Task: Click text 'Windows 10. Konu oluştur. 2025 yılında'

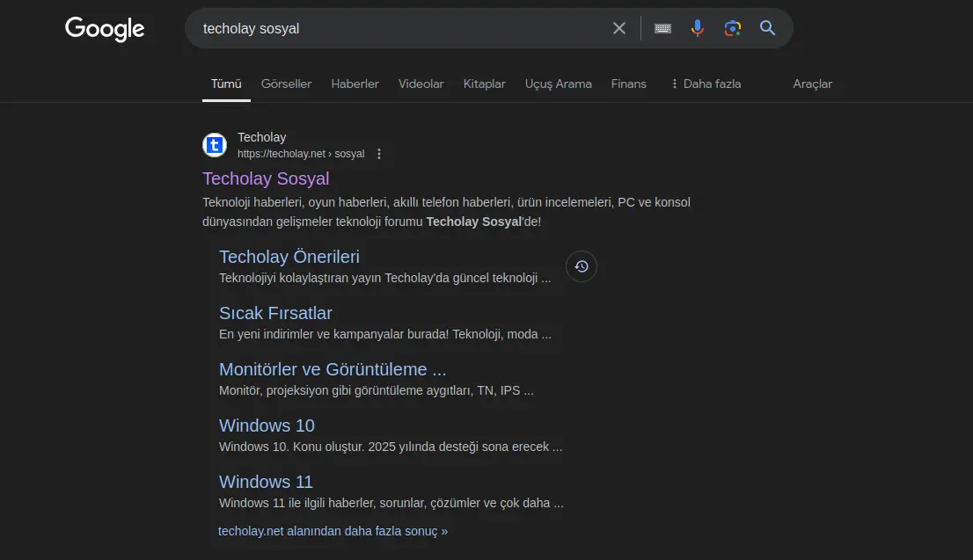Action: coord(327,447)
